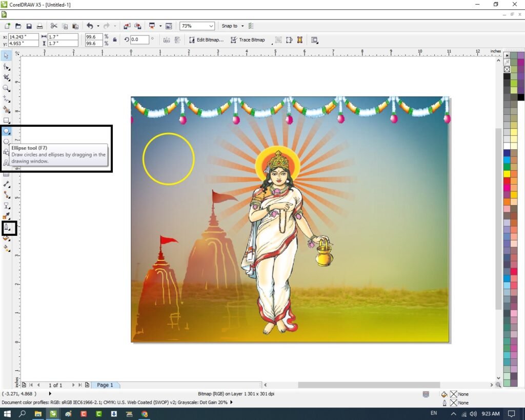
Task: Pick the black swatch in palette
Action: click(507, 77)
